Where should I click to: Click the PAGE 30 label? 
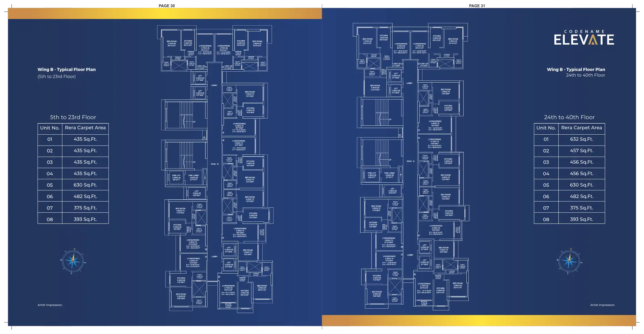tap(167, 6)
